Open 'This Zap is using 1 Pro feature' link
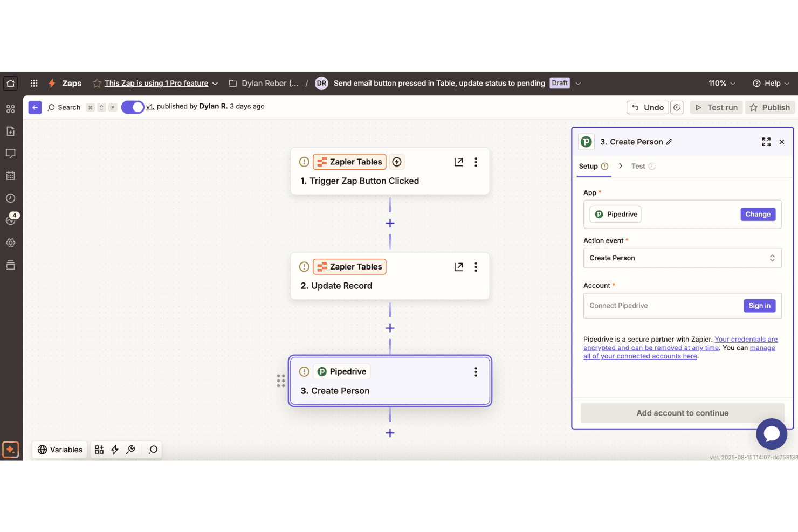The height and width of the screenshot is (532, 798). pos(156,83)
